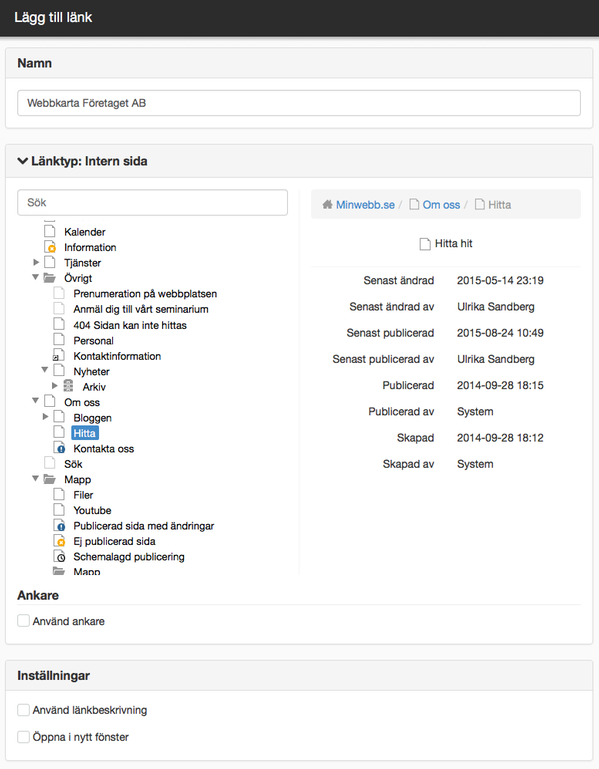Click the Ej publicerad sida page icon
This screenshot has width=599, height=769.
tap(59, 541)
